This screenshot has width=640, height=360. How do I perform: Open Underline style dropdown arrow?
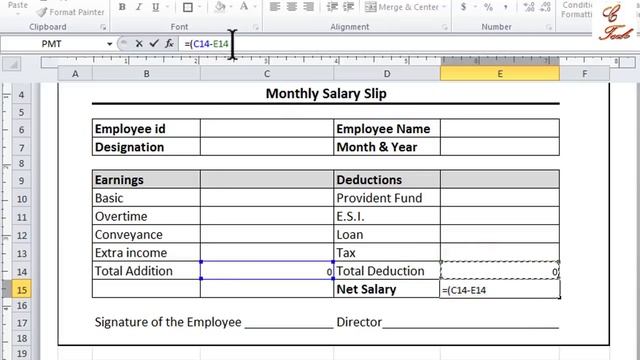167,7
